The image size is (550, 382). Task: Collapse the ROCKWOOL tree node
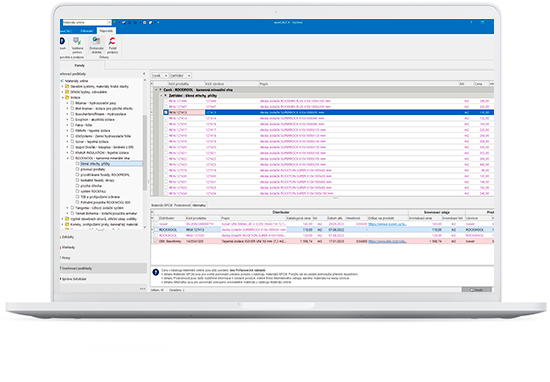tap(68, 158)
